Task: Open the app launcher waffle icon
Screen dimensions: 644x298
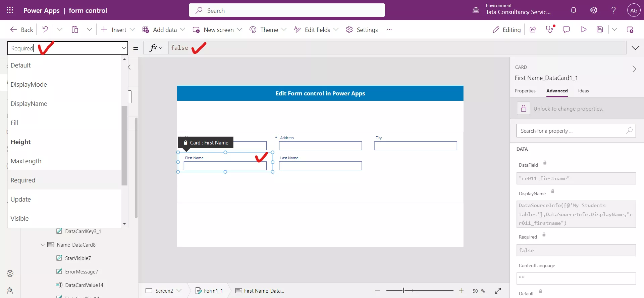Action: click(10, 10)
